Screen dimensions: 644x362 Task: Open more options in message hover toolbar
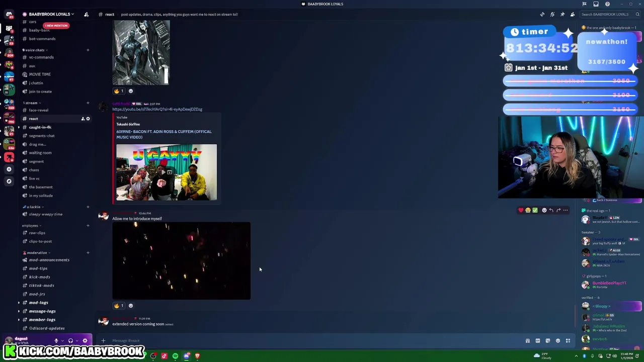point(566,210)
